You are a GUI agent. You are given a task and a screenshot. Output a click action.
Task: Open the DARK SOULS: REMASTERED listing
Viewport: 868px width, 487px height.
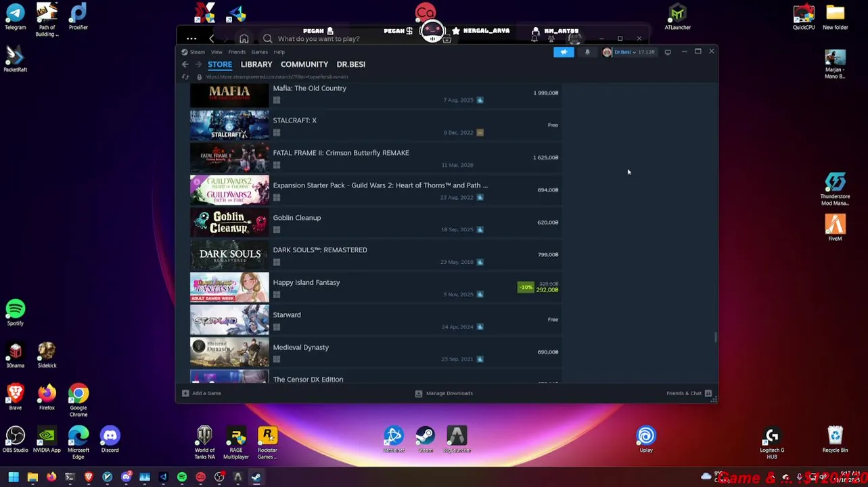coord(375,255)
